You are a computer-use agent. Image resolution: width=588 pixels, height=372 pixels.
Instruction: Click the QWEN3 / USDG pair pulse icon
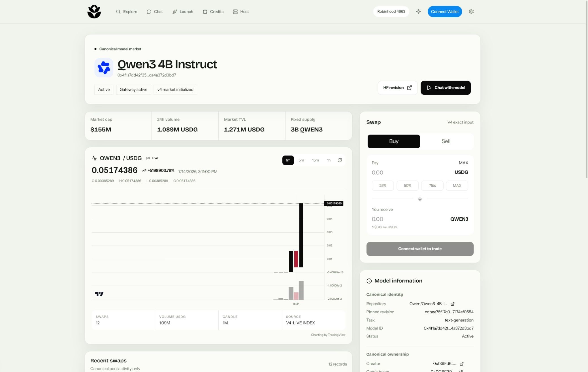(94, 158)
